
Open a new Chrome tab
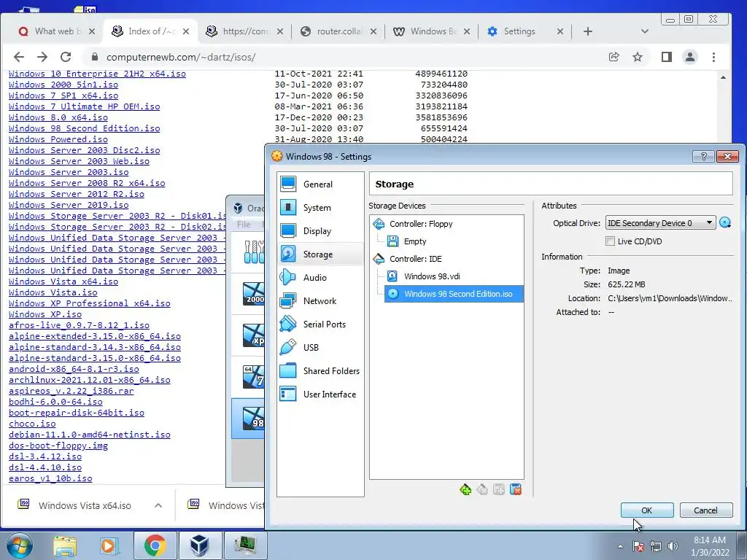tap(588, 31)
